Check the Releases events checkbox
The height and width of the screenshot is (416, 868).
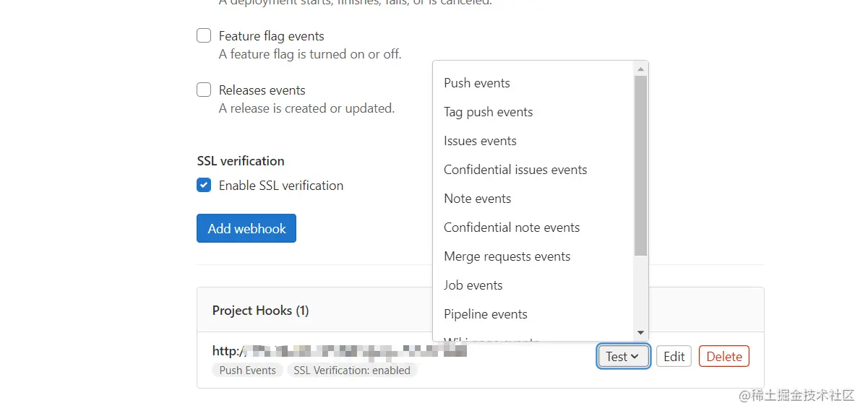(204, 90)
